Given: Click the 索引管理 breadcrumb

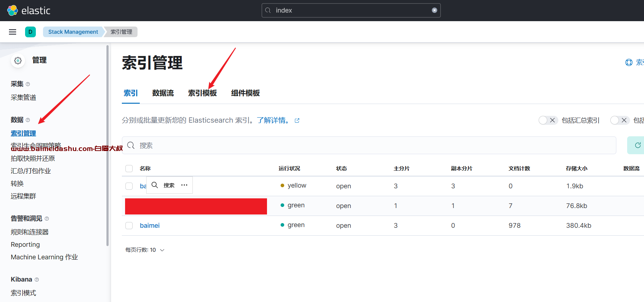Looking at the screenshot, I should tap(121, 32).
